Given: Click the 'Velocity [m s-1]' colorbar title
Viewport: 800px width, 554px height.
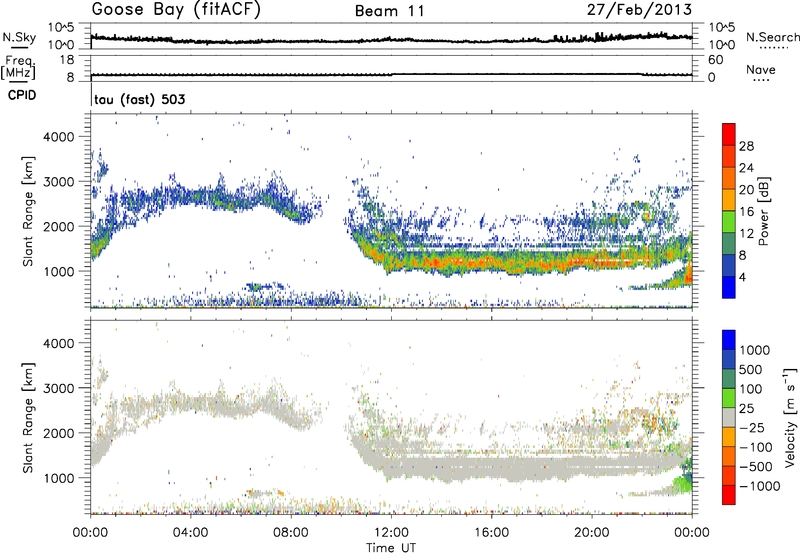Looking at the screenshot, I should coord(790,417).
